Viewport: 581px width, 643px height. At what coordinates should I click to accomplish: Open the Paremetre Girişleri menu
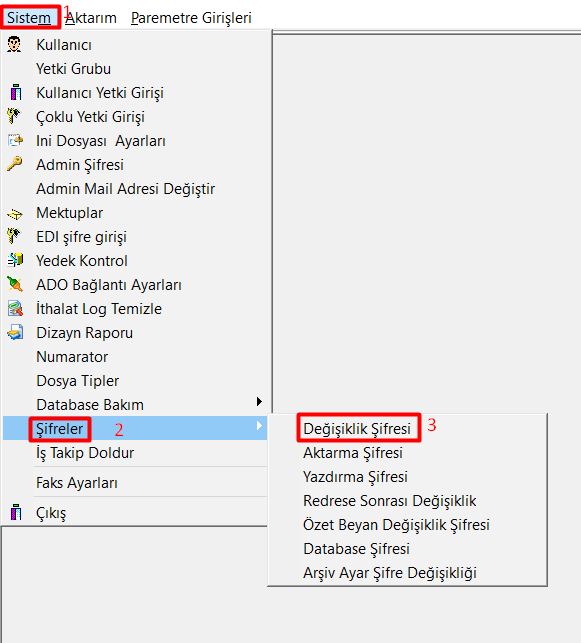click(x=191, y=18)
